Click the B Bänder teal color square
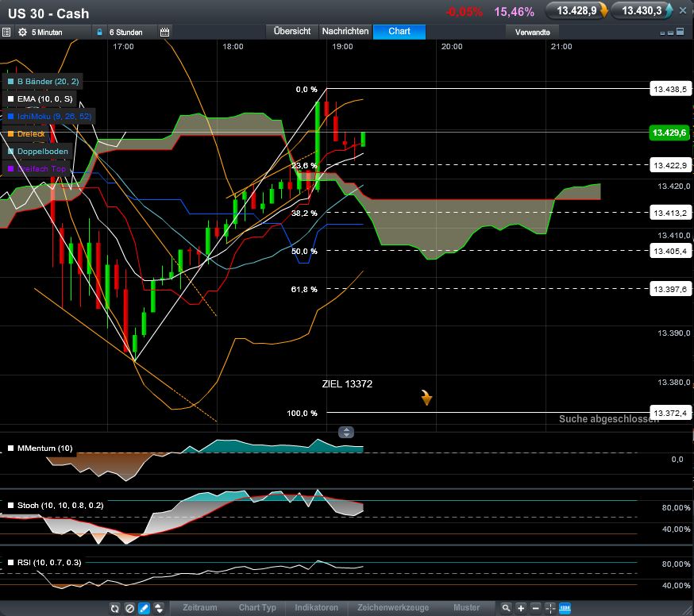 point(10,82)
